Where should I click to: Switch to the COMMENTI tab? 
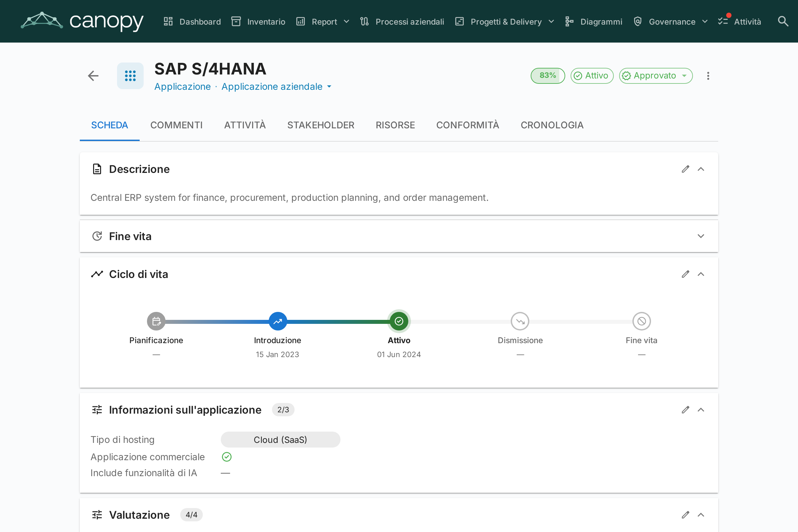click(177, 125)
